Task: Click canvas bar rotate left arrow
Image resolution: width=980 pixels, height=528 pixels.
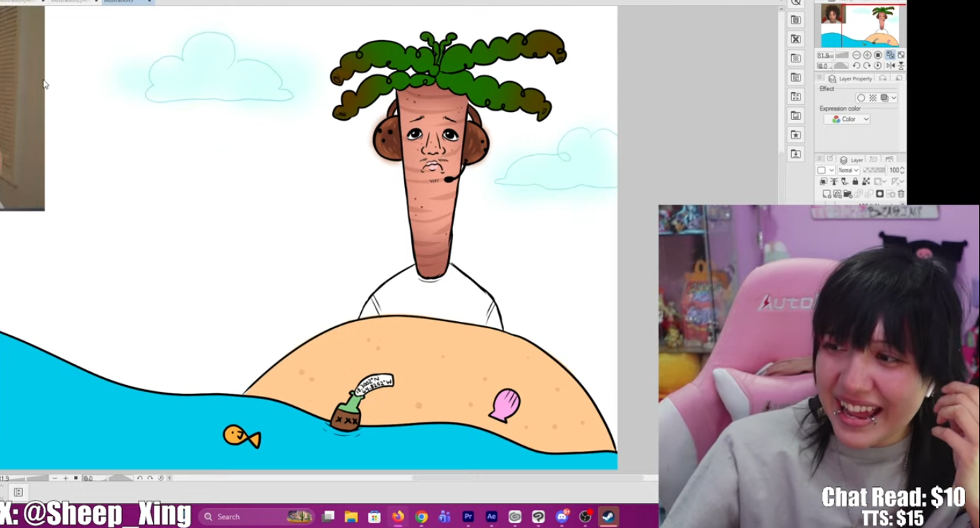Action: (x=140, y=478)
